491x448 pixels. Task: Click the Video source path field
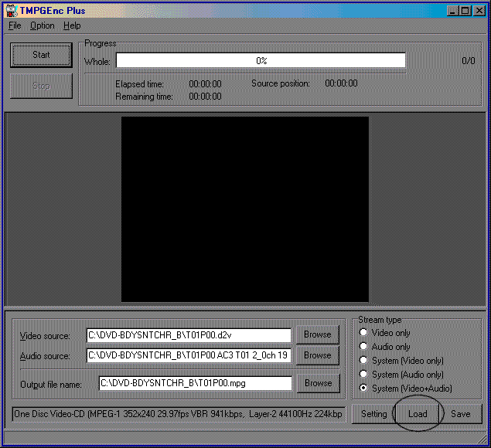point(189,335)
